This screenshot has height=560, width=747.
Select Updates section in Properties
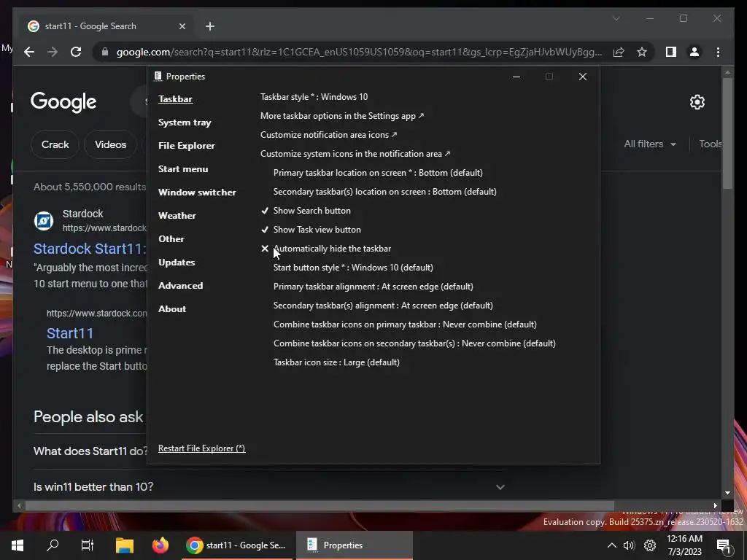[x=177, y=262]
